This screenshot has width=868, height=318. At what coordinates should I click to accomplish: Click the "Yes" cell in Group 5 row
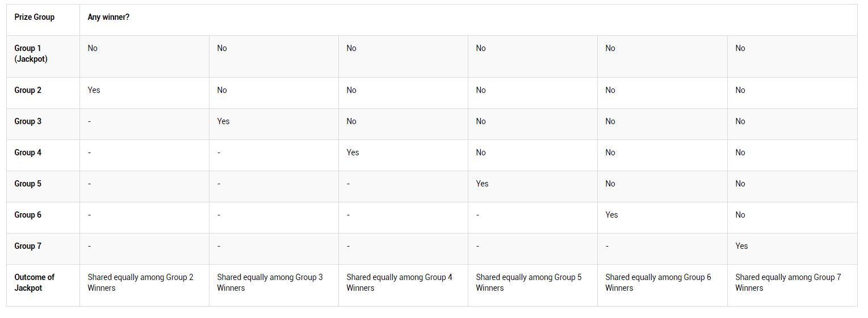point(482,184)
